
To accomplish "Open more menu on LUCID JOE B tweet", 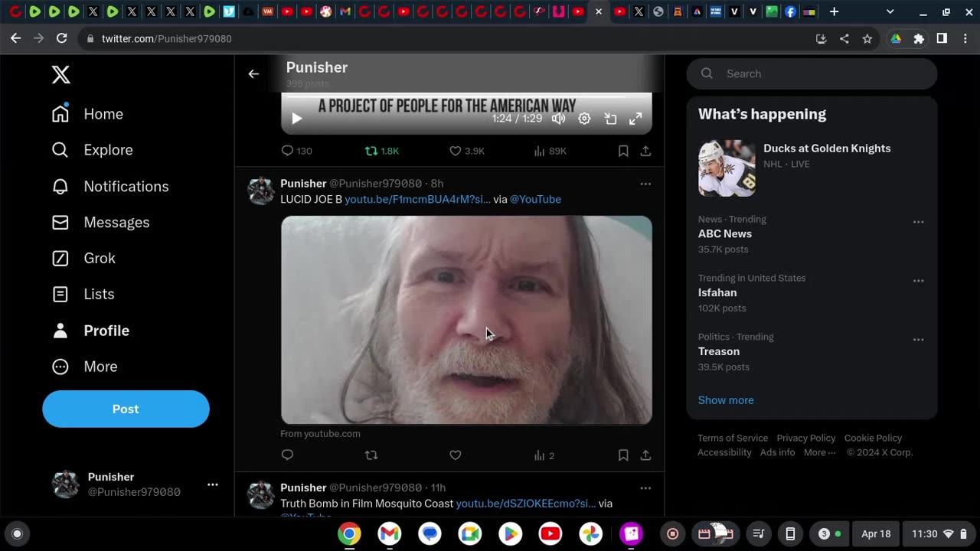I will pos(645,184).
